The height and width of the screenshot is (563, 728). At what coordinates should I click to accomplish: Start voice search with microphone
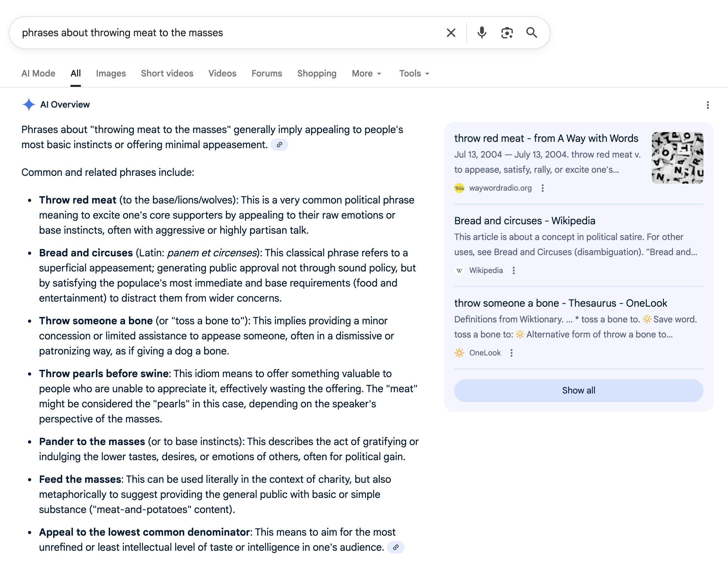pyautogui.click(x=482, y=33)
